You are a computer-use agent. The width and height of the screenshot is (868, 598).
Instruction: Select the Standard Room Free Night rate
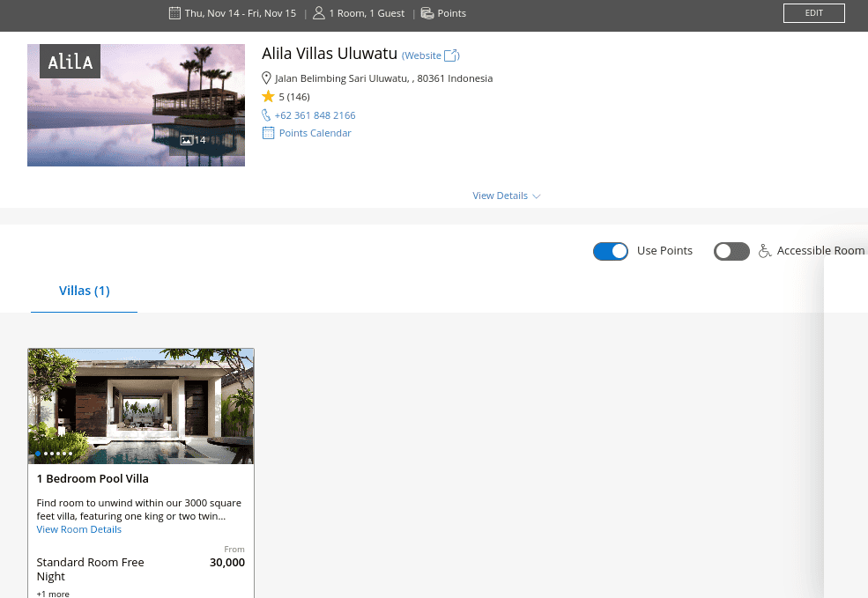(x=90, y=569)
